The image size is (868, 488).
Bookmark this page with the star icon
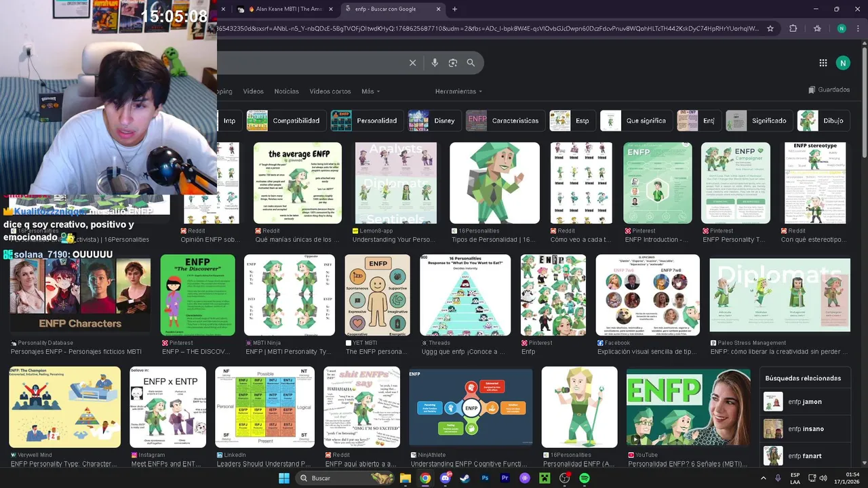(770, 28)
